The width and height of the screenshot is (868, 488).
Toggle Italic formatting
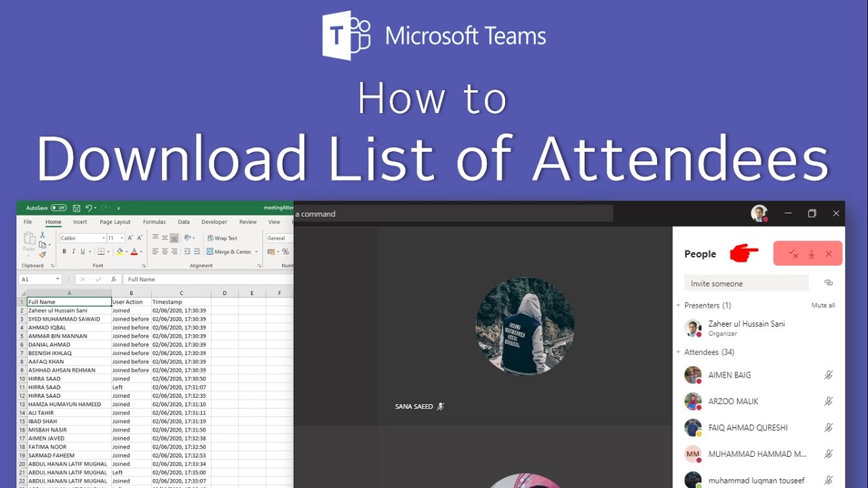(x=73, y=251)
